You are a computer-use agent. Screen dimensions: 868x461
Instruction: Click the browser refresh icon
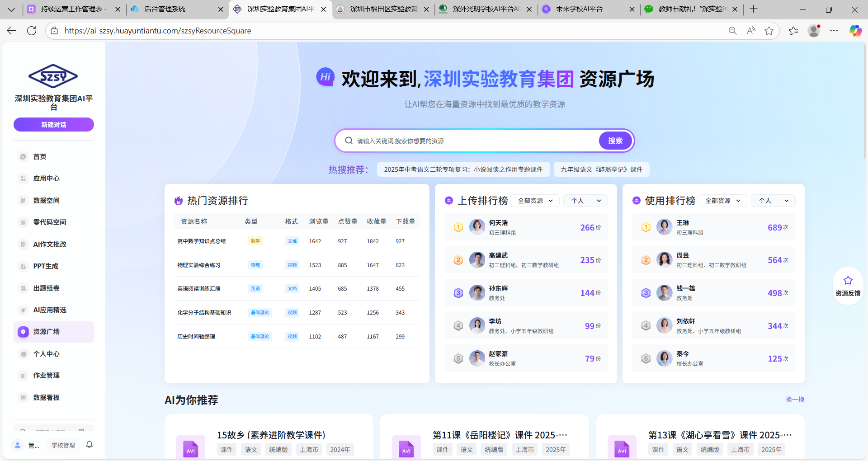[x=32, y=31]
